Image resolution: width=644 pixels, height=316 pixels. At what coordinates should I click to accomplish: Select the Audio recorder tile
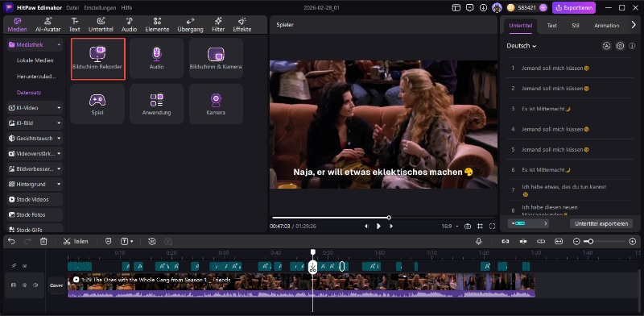pyautogui.click(x=156, y=58)
